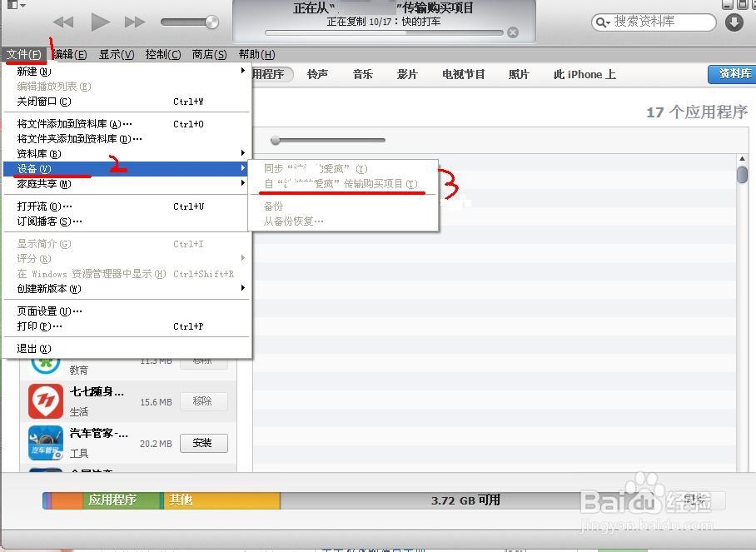
Task: Click the 安装 button for 汽车管家
Action: pyautogui.click(x=204, y=442)
